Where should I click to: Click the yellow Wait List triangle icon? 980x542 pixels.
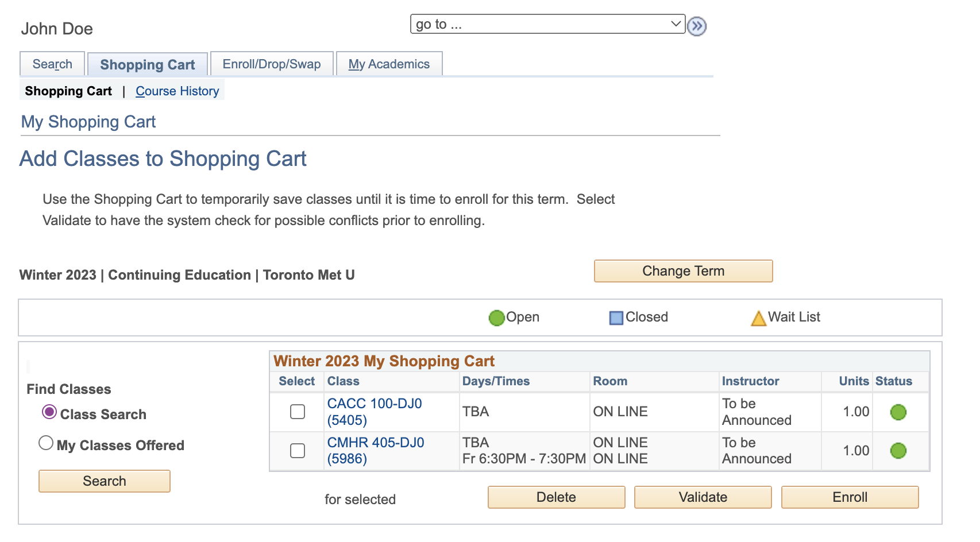(758, 318)
